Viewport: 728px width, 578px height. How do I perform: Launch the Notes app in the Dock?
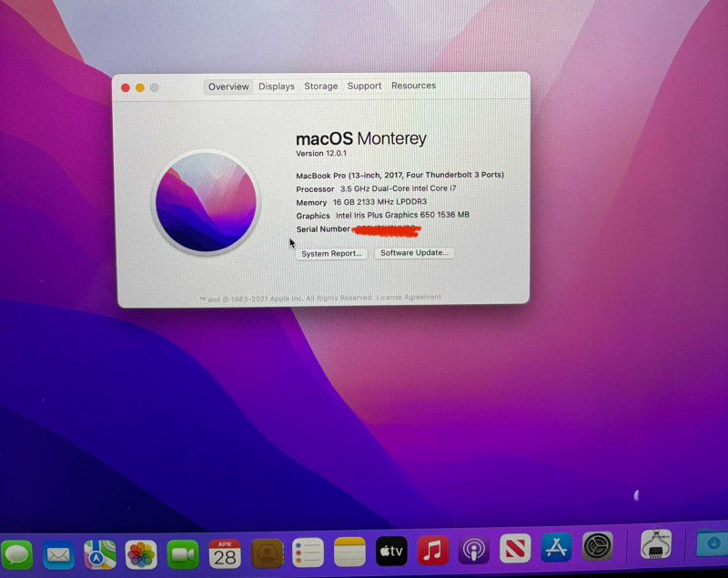349,552
